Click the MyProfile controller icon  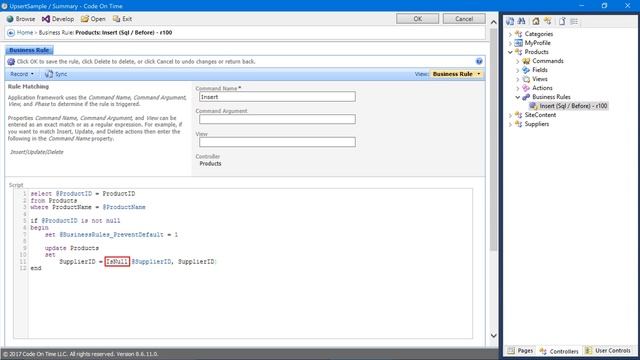(x=518, y=43)
